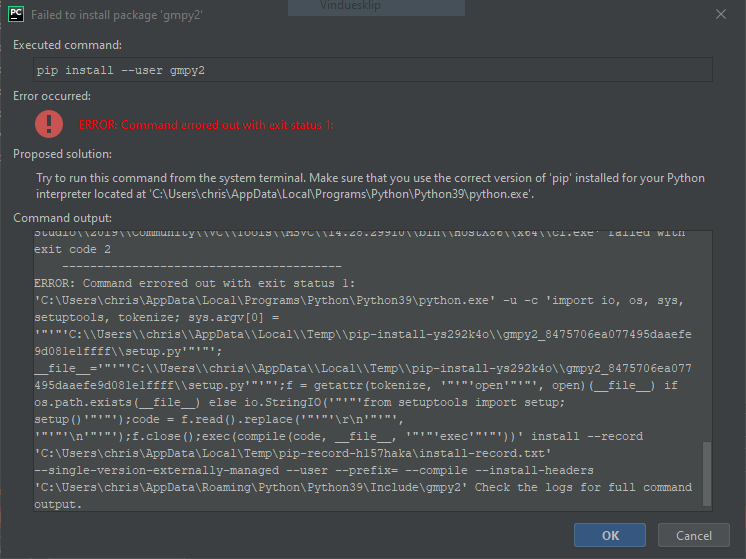Click the 'Error occurred:' label
Screen dimensions: 746x559
point(52,96)
